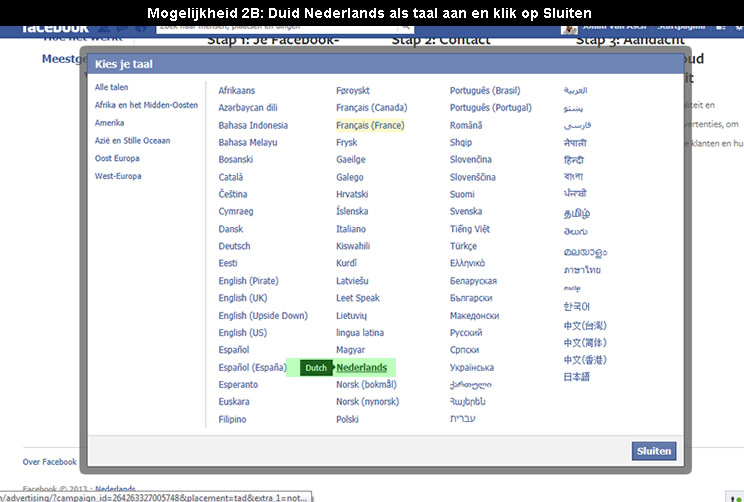Select Português (Portugal)
The image size is (744, 502).
[x=491, y=108]
